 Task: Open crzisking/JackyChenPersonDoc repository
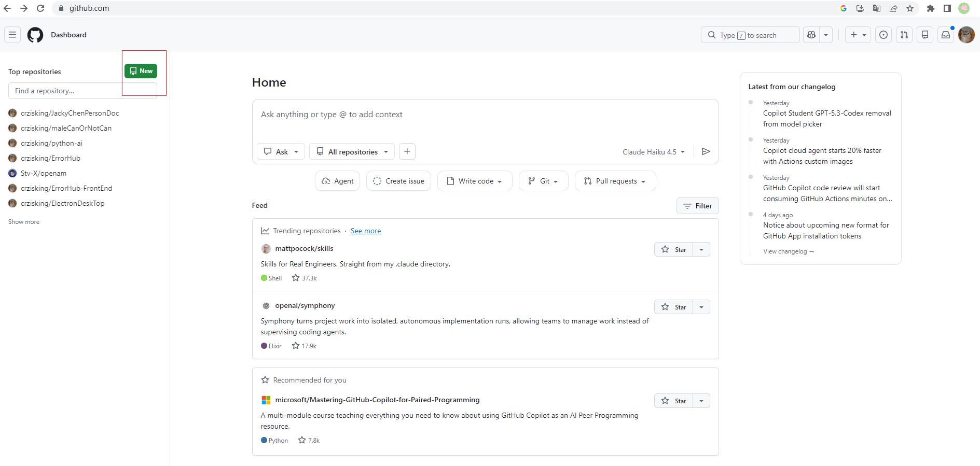(70, 113)
